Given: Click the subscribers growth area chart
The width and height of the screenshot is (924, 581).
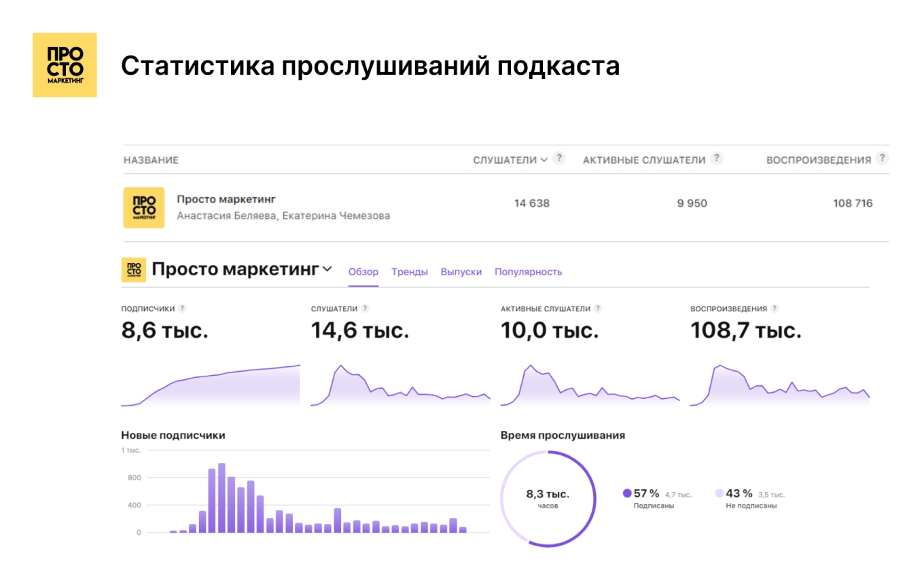Looking at the screenshot, I should pyautogui.click(x=211, y=385).
